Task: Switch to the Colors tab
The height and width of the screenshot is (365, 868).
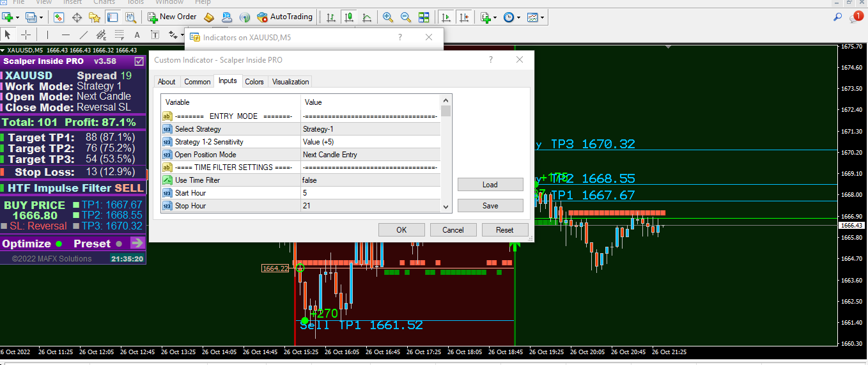Action: point(254,81)
